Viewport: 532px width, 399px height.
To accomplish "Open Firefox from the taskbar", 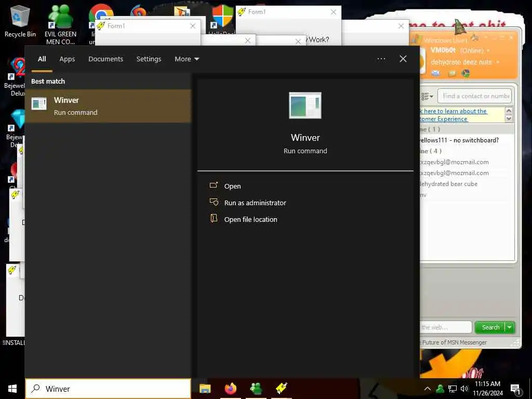I will point(230,389).
